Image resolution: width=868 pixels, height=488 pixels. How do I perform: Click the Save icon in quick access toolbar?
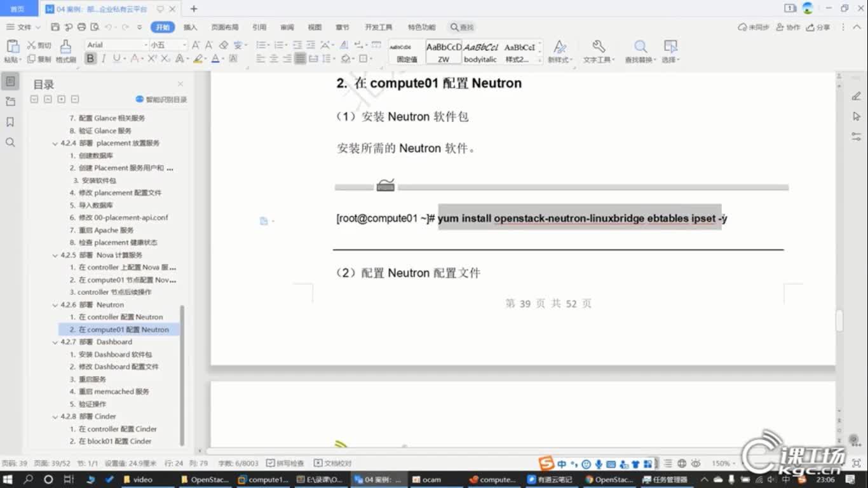(57, 27)
